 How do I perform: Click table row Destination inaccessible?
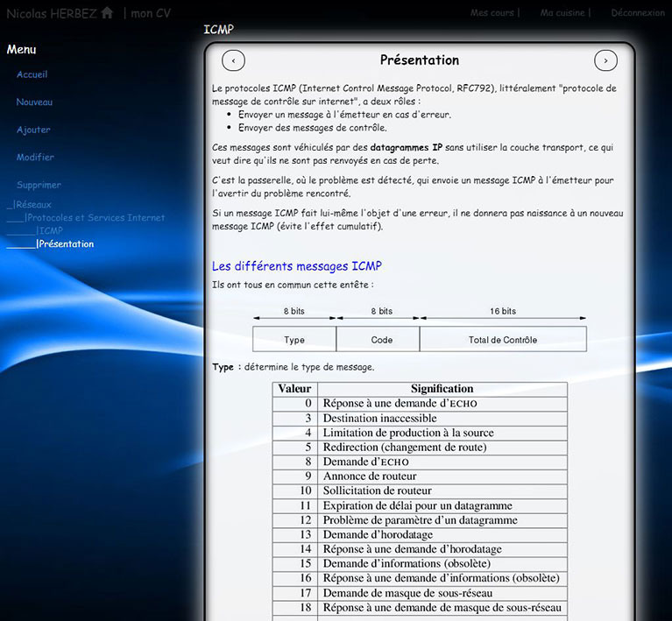pos(420,419)
